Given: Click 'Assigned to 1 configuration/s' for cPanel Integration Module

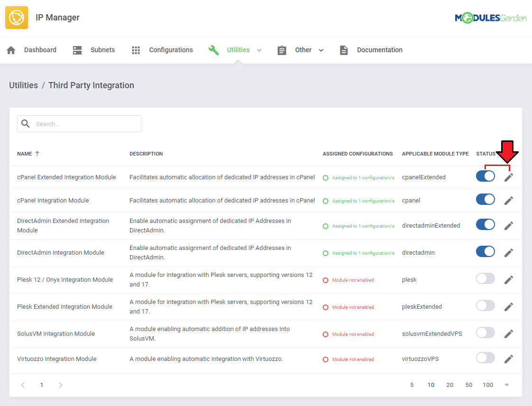Looking at the screenshot, I should click(363, 201).
